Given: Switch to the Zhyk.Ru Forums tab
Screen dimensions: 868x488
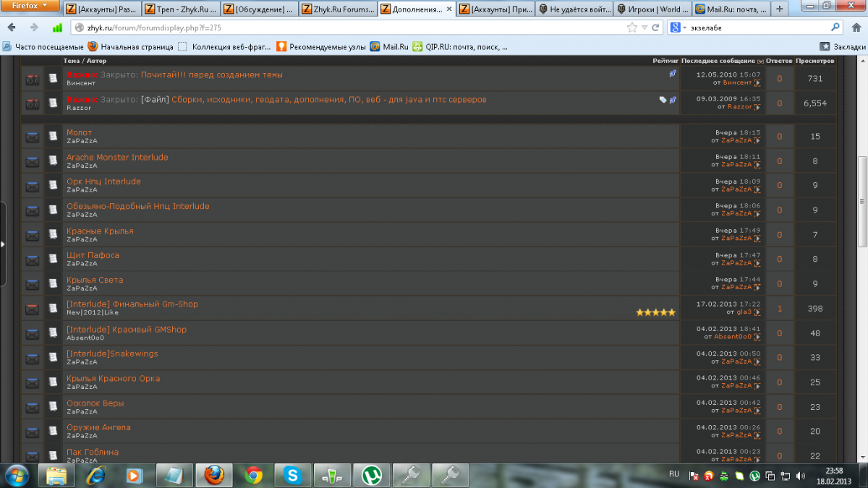Looking at the screenshot, I should (x=337, y=9).
